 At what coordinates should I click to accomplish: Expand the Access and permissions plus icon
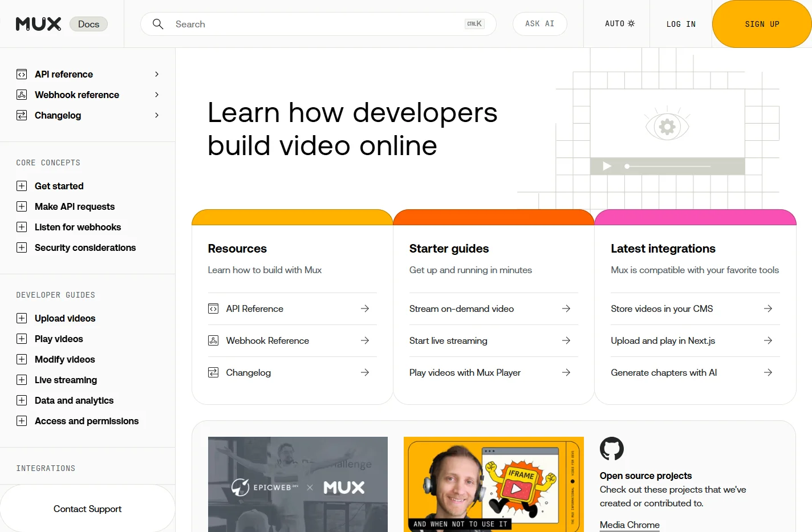(x=22, y=421)
